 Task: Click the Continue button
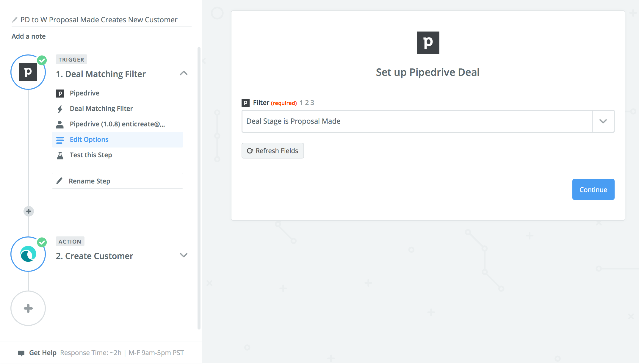593,189
